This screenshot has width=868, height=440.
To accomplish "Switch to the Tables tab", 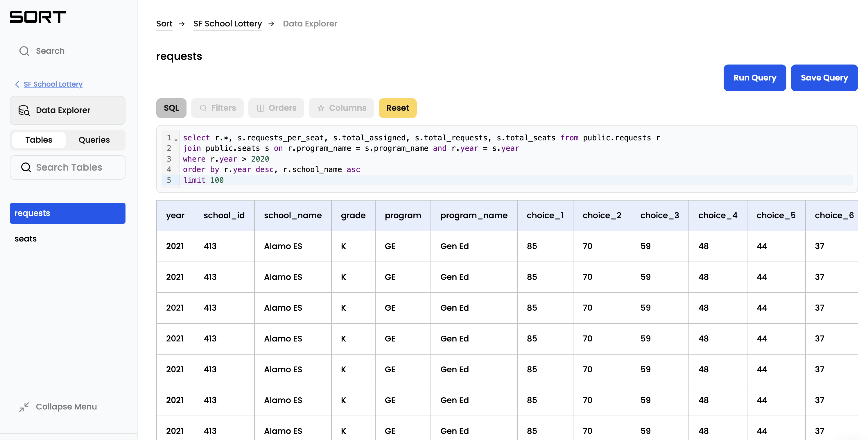I will pyautogui.click(x=39, y=140).
